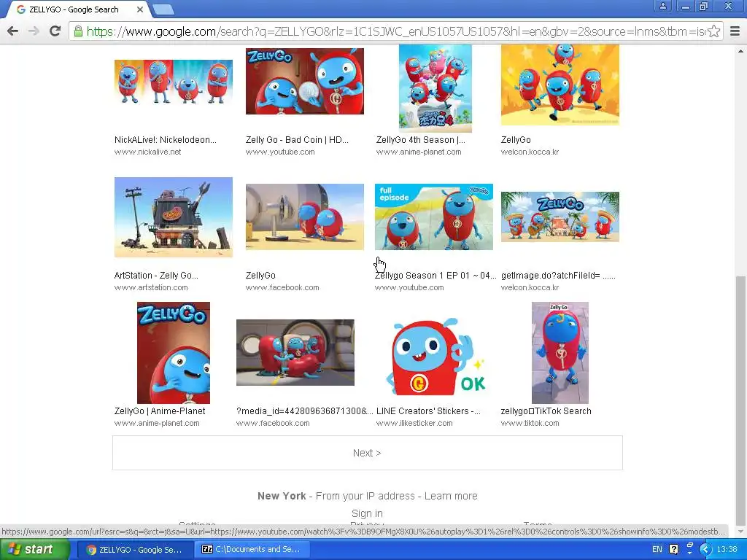The width and height of the screenshot is (747, 560).
Task: Reload the page with the refresh icon
Action: click(55, 31)
